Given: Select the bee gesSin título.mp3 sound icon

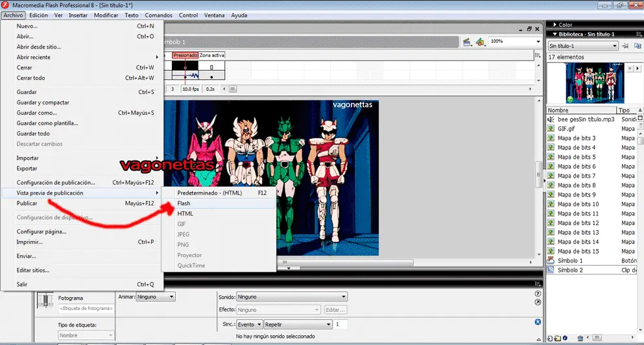Looking at the screenshot, I should coord(551,119).
